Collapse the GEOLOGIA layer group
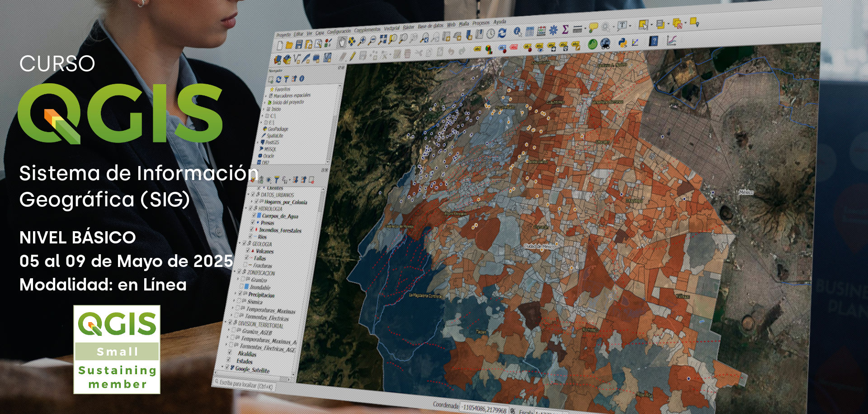Screen dimensions: 868x414 click(240, 243)
